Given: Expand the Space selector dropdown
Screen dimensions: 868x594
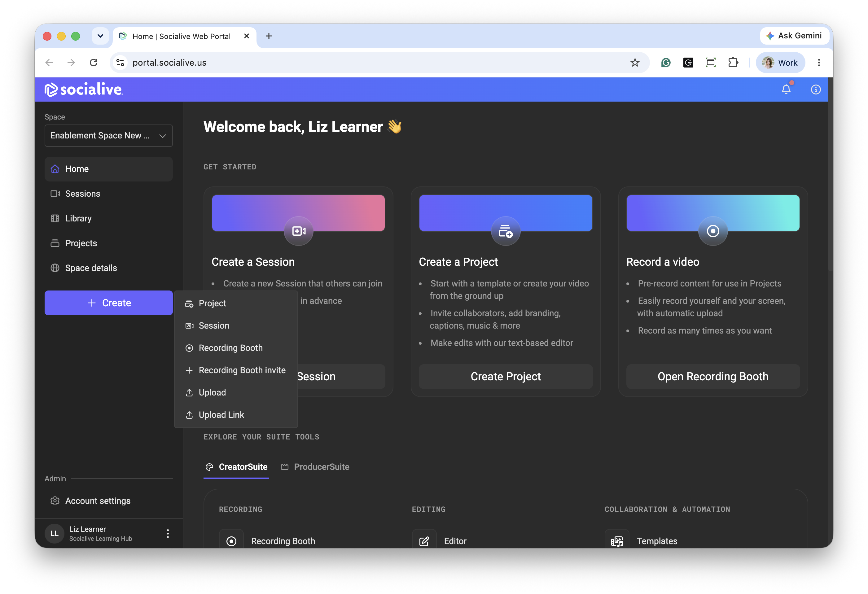Looking at the screenshot, I should click(x=109, y=136).
